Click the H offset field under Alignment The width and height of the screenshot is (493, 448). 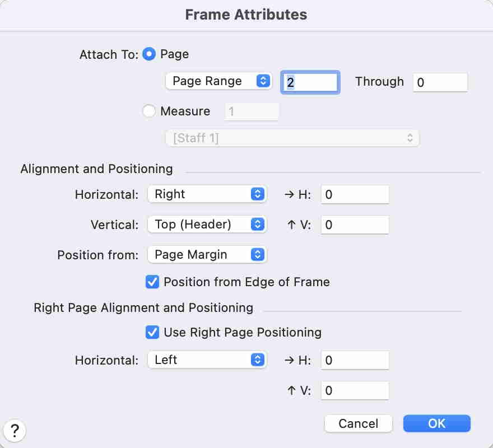click(355, 195)
